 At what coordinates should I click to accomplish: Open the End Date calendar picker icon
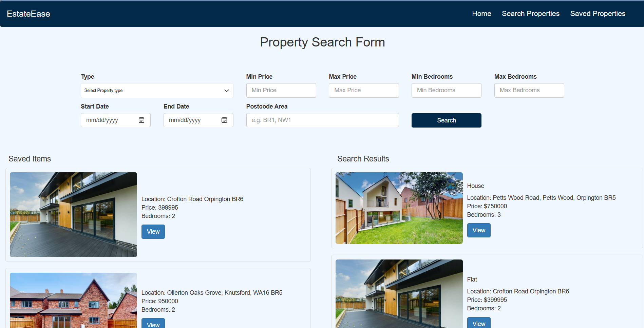[224, 120]
